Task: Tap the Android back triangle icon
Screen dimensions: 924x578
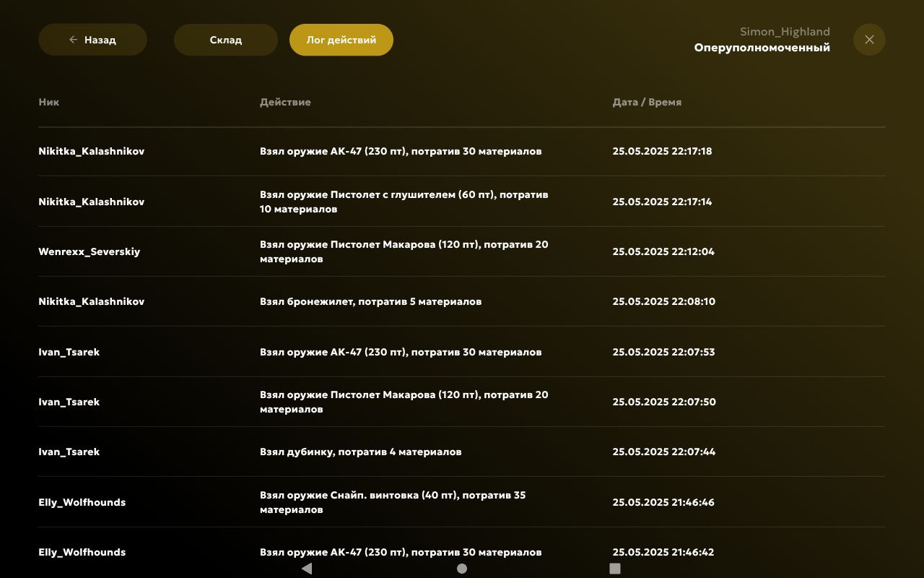Action: click(x=307, y=569)
